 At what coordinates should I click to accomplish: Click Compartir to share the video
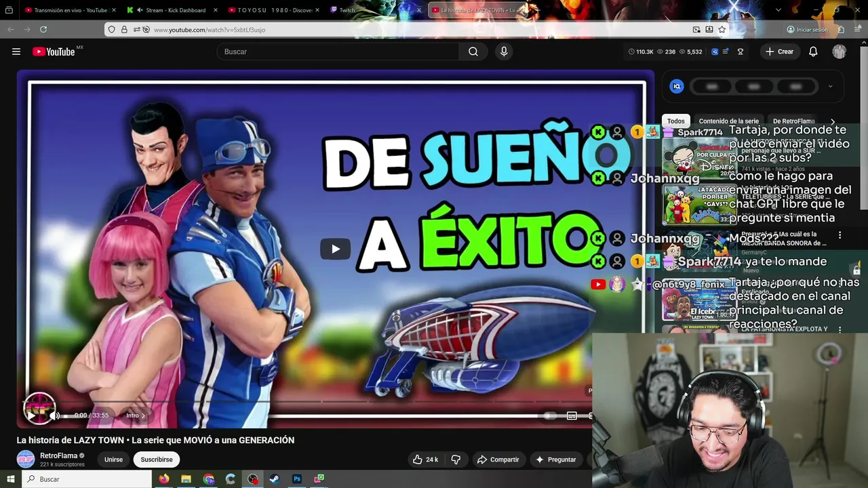point(498,460)
